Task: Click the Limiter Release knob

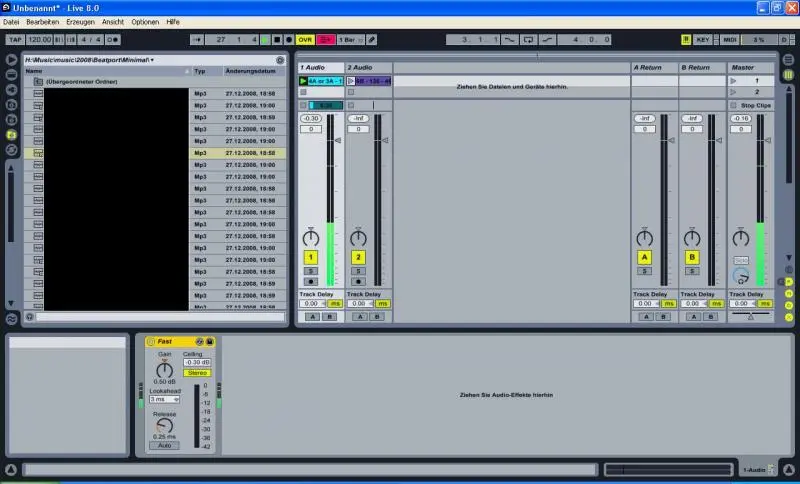Action: 164,426
